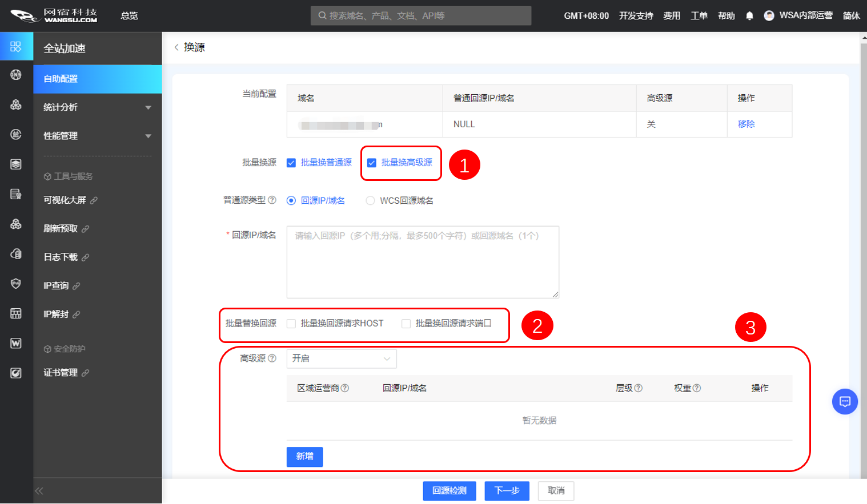Check 批量换回源请求HOST checkbox
This screenshot has height=504, width=867.
click(291, 324)
